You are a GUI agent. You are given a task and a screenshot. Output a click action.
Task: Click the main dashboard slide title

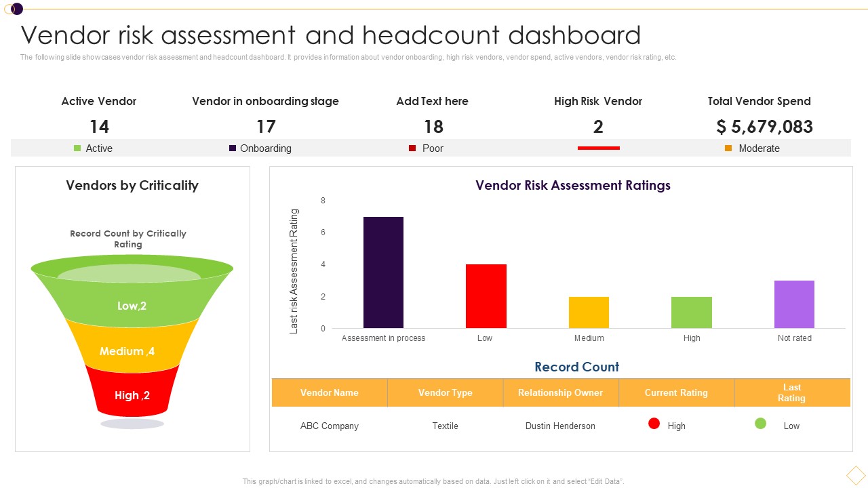[x=331, y=35]
